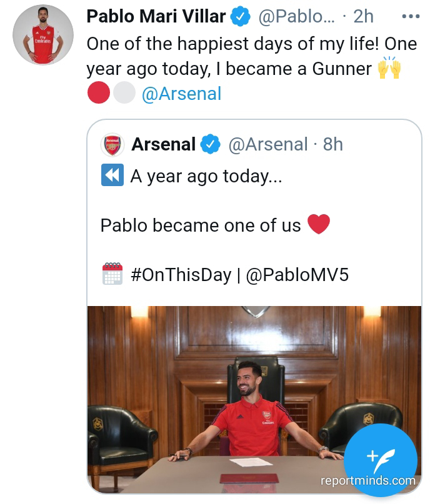The height and width of the screenshot is (504, 430).
Task: Click the raised hands emoji
Action: click(389, 69)
